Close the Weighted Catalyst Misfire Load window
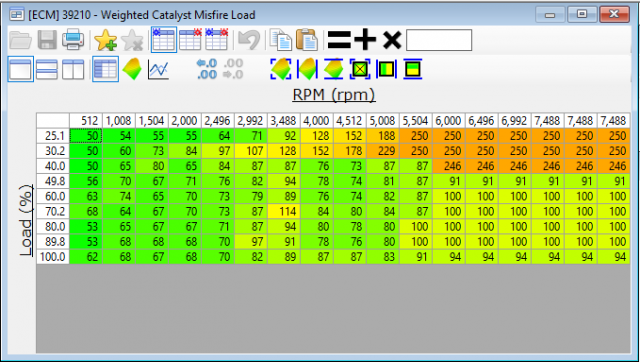 (614, 14)
